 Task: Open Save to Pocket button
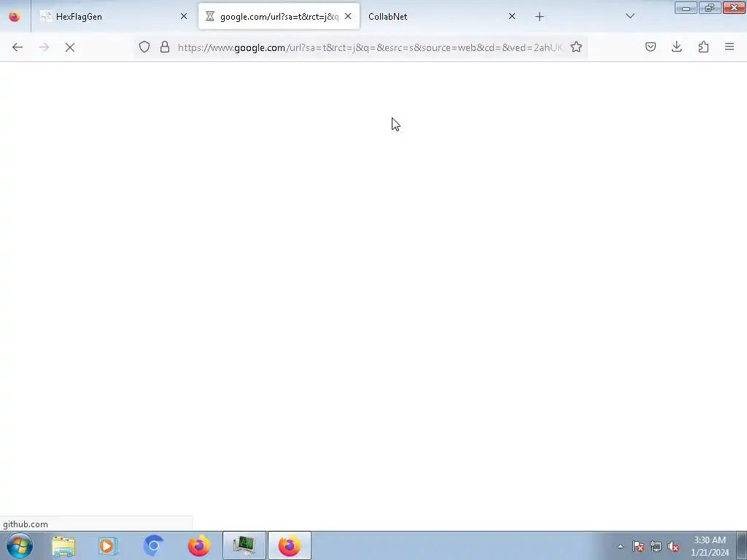tap(651, 47)
